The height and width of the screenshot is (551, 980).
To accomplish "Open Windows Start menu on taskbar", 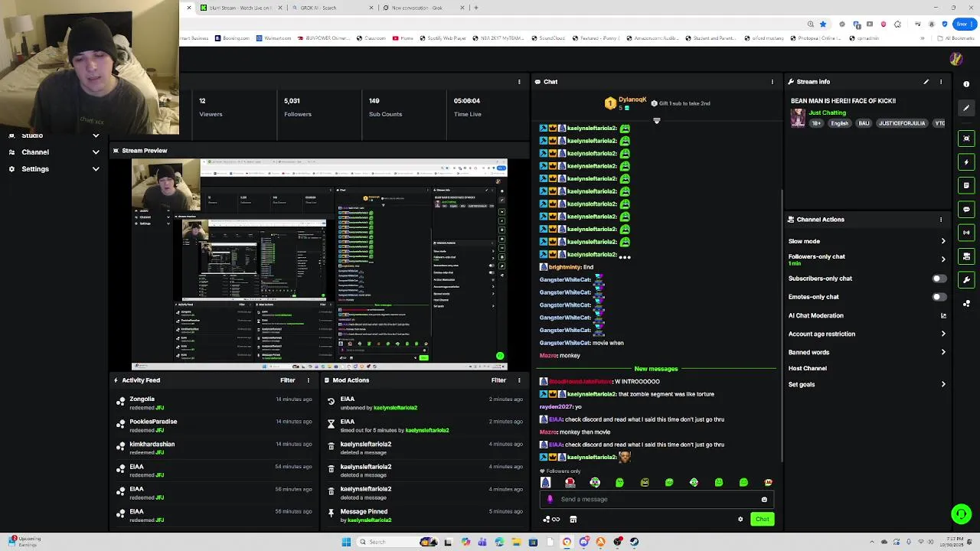I will (x=346, y=542).
